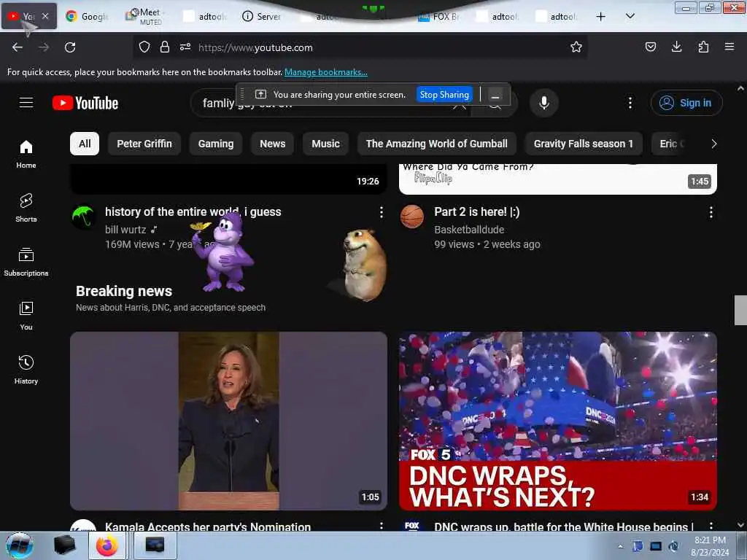Switch to the muted Meet tab
747x560 pixels.
coord(146,16)
